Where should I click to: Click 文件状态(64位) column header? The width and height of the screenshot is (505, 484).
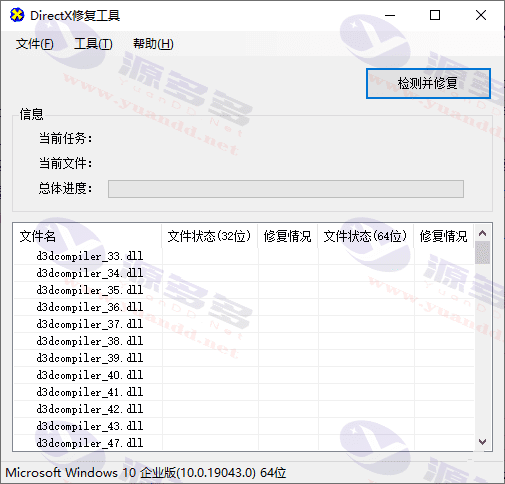pos(365,236)
